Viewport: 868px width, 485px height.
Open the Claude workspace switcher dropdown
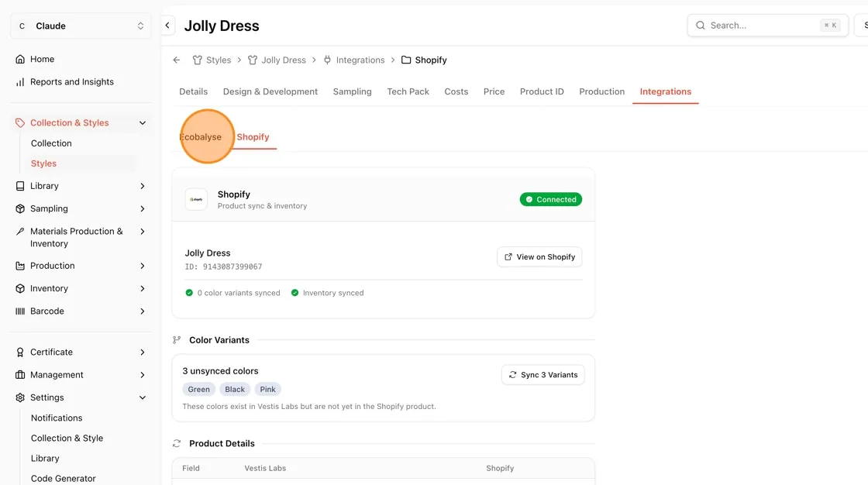pos(81,26)
